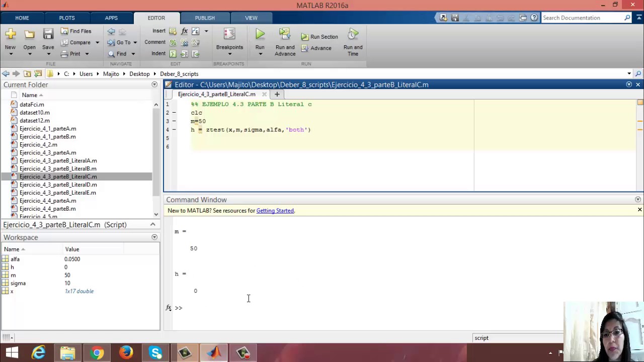Click the MATLAB icon in the taskbar
Image resolution: width=644 pixels, height=362 pixels.
(214, 353)
